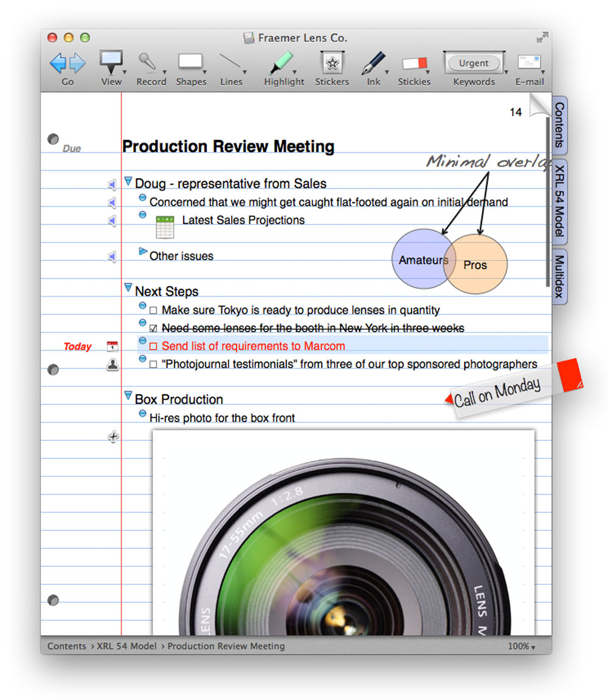Screen dimensions: 608x700
Task: Play audio for Latest Sales Projections
Action: click(x=112, y=221)
